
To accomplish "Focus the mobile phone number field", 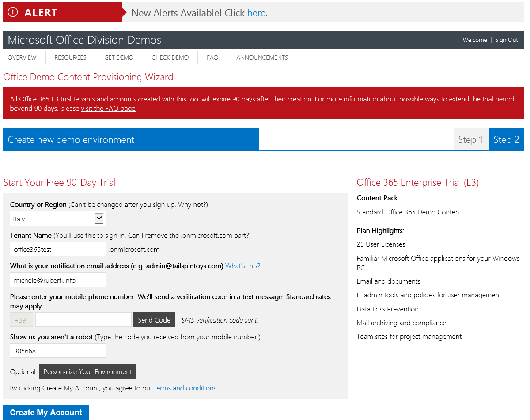I will 83,320.
